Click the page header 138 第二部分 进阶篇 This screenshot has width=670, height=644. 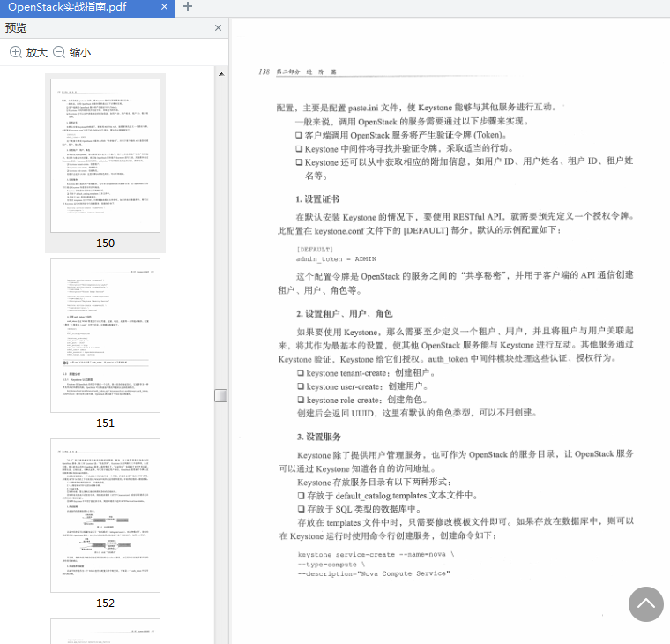(x=298, y=71)
